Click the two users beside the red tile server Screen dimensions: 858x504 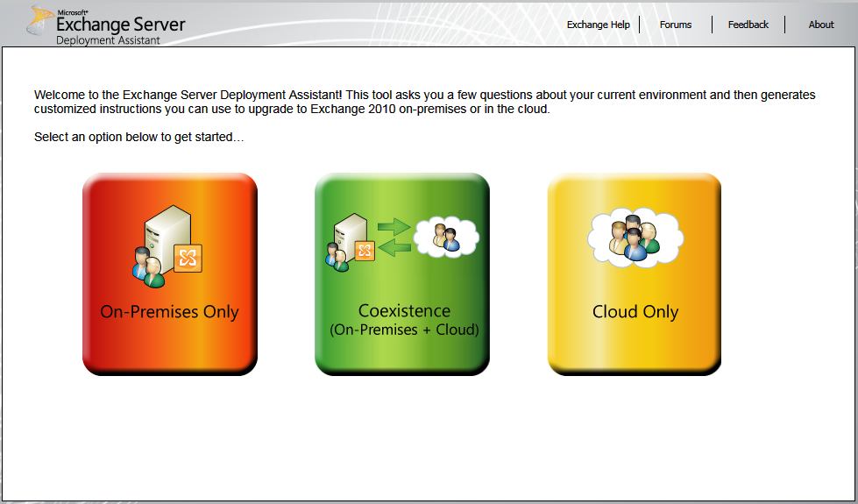(x=147, y=268)
